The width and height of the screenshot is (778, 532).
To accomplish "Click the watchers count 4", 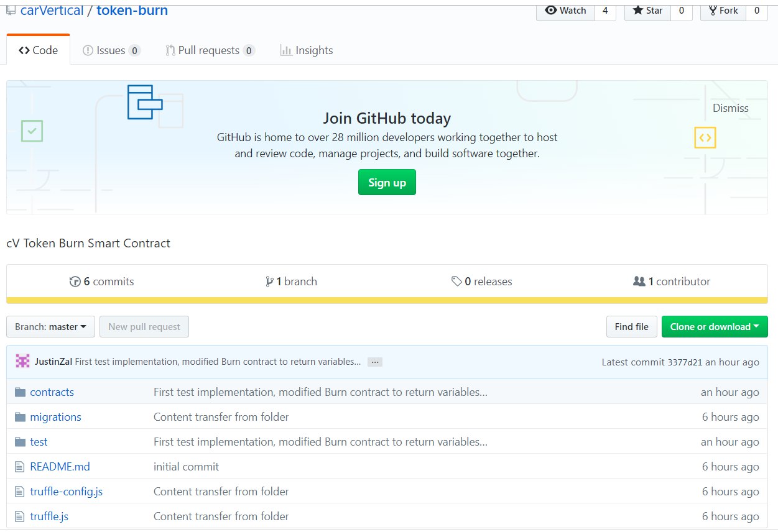I will (x=605, y=11).
